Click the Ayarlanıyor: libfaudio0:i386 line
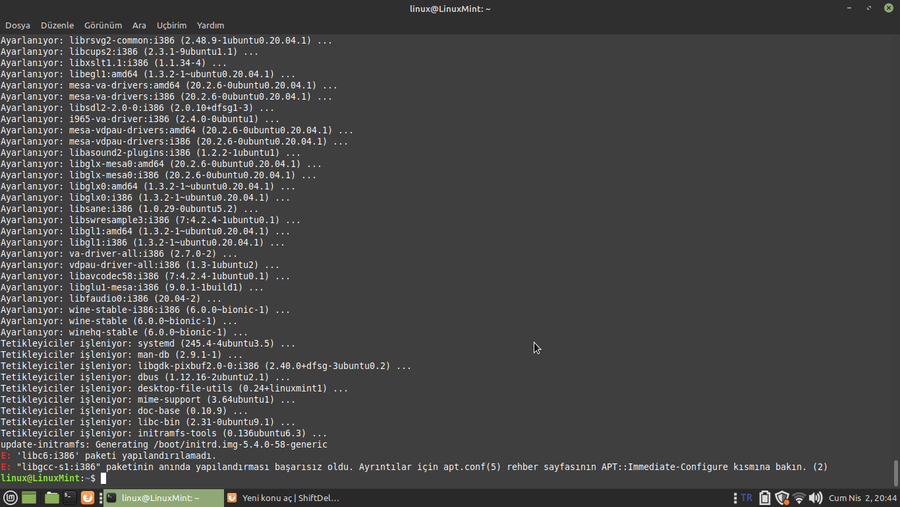This screenshot has height=507, width=900. coord(111,299)
